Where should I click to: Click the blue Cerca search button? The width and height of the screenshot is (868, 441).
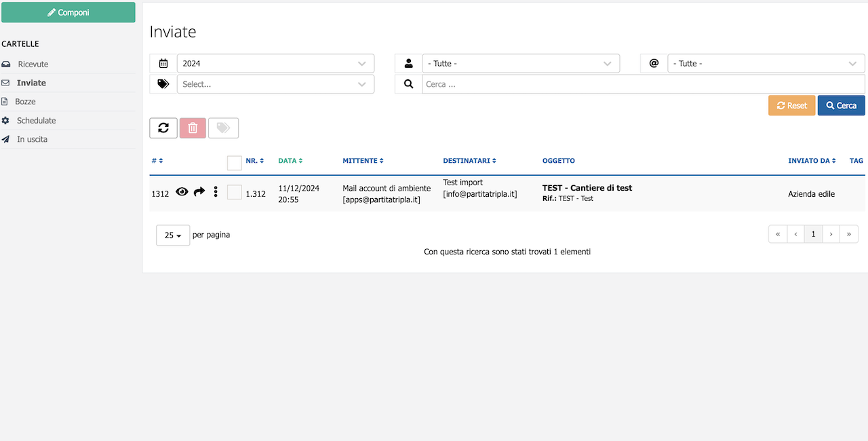[x=842, y=105]
